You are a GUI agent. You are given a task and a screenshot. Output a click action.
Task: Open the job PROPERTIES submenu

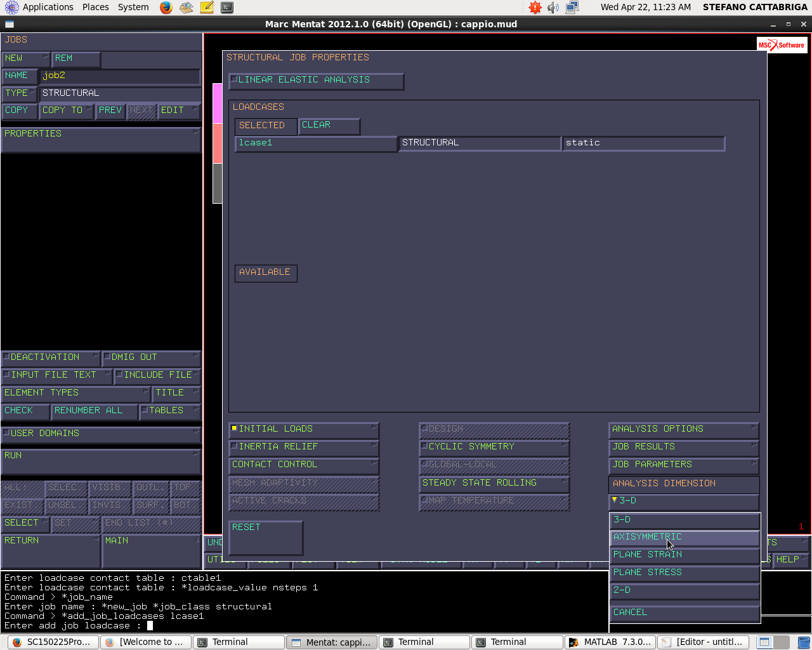pos(101,140)
